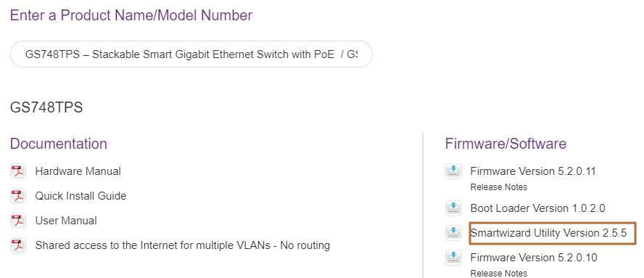Click the PDF icon beside Quick Install Guide

click(18, 196)
